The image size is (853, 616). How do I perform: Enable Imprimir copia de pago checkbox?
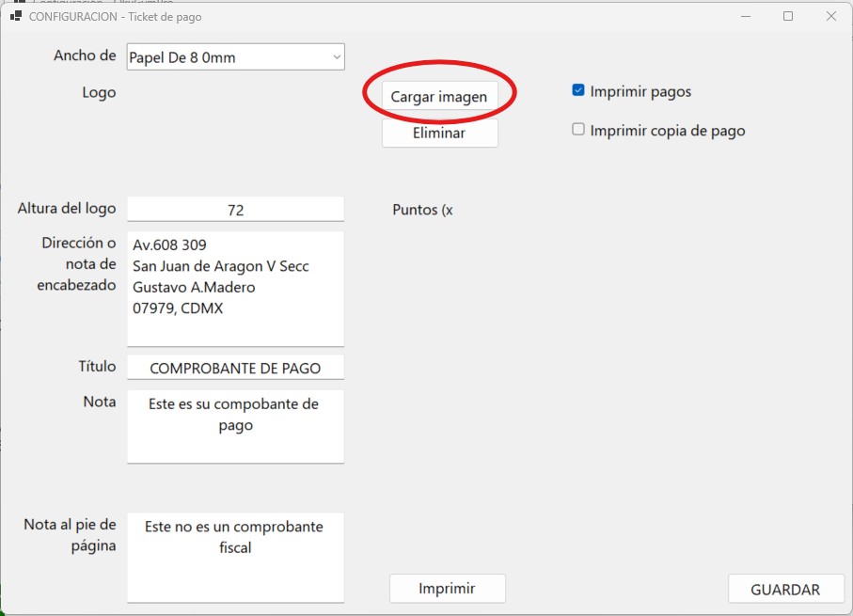(x=578, y=130)
